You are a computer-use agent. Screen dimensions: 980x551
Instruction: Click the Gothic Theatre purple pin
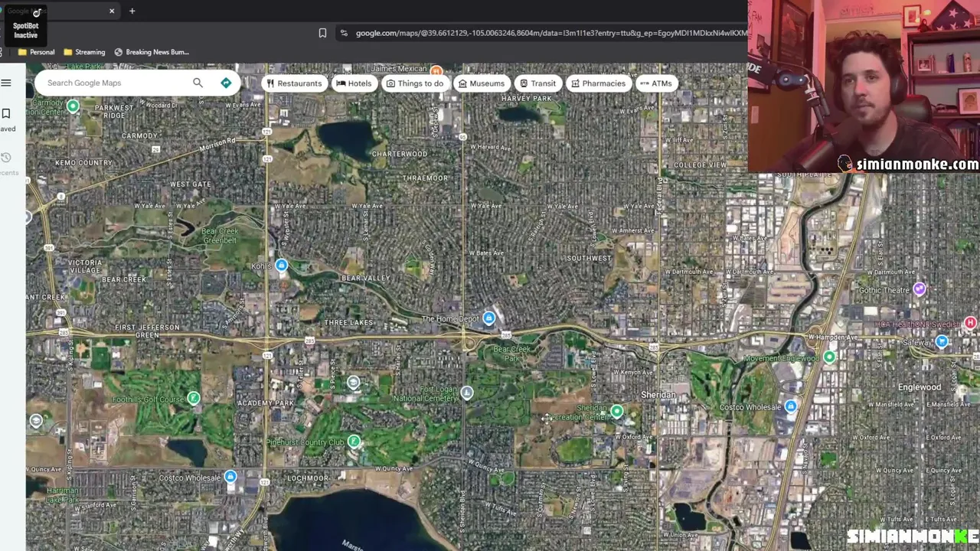tap(920, 289)
